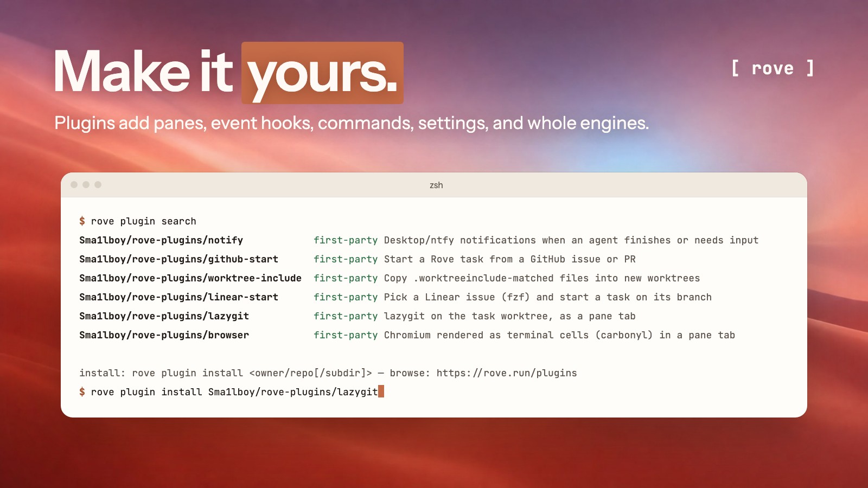Viewport: 868px width, 488px height.
Task: Click first-party tag on the browser row
Action: click(346, 335)
